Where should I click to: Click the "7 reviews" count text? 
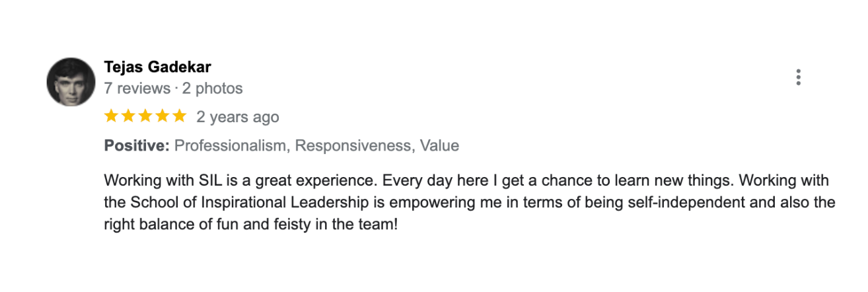pos(137,88)
